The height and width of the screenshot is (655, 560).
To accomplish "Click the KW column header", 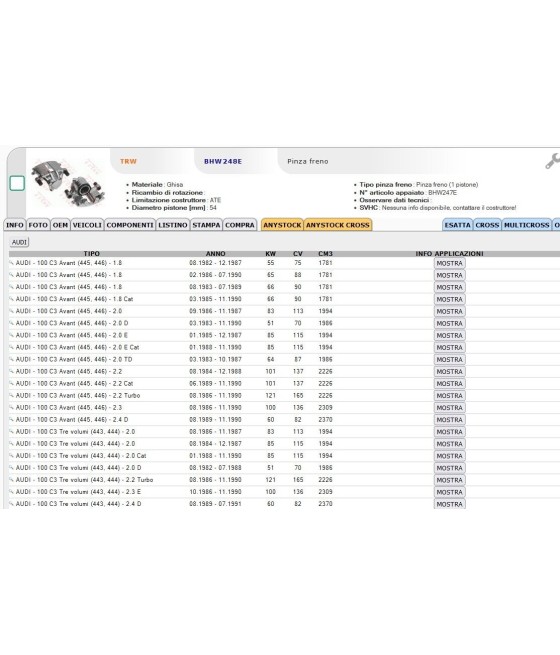I will (x=271, y=254).
